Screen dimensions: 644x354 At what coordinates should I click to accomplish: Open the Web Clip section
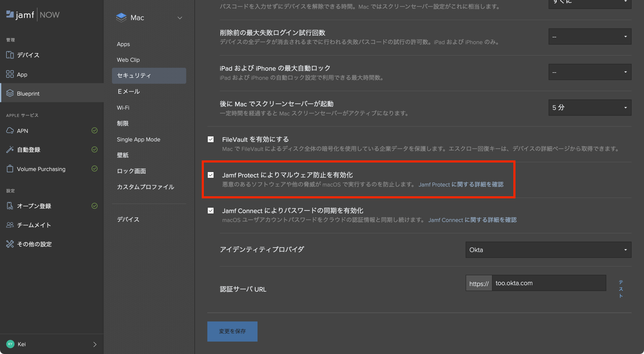128,60
